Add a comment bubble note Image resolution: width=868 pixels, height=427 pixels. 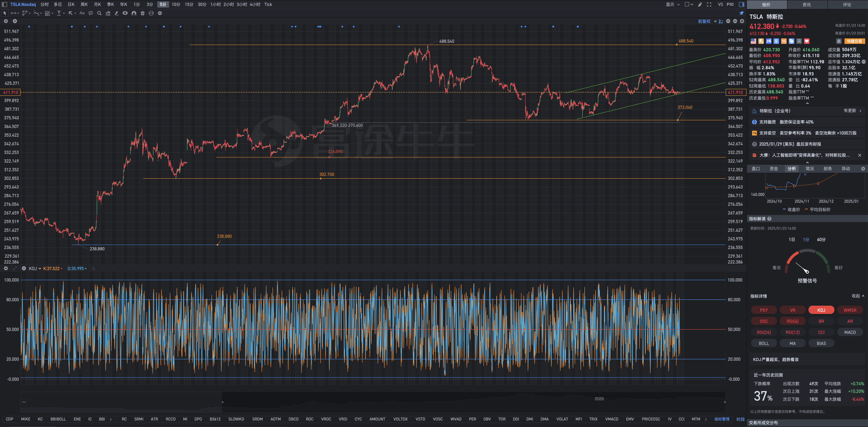click(x=91, y=13)
